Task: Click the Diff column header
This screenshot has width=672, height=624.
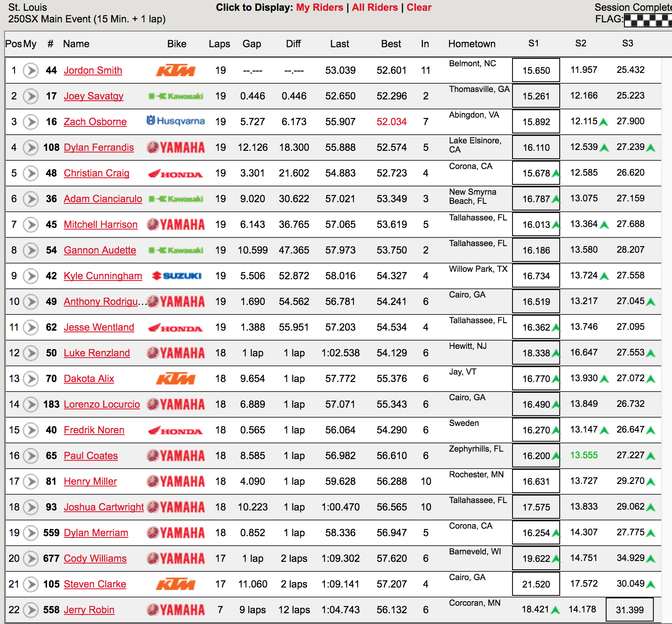Action: [293, 44]
